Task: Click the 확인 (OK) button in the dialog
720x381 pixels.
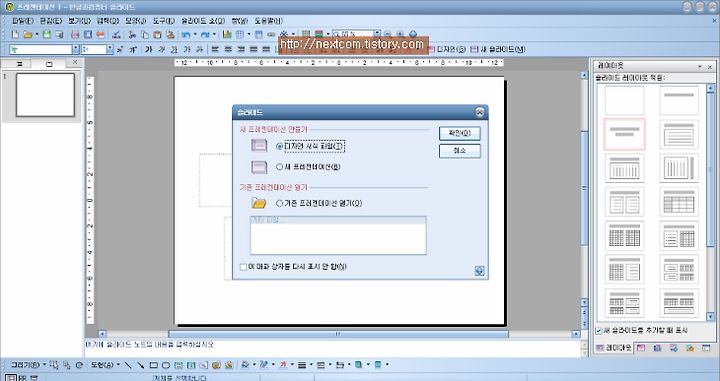Action: [x=460, y=134]
